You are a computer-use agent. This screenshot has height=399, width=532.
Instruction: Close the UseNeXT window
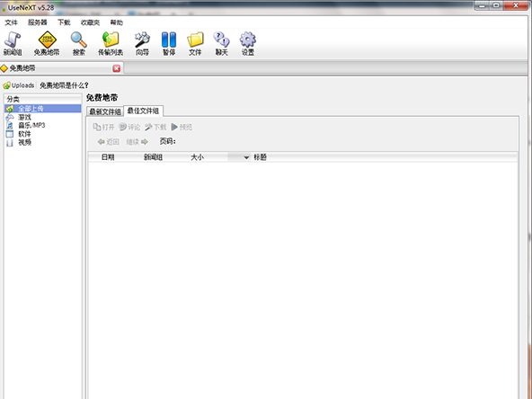tap(516, 5)
